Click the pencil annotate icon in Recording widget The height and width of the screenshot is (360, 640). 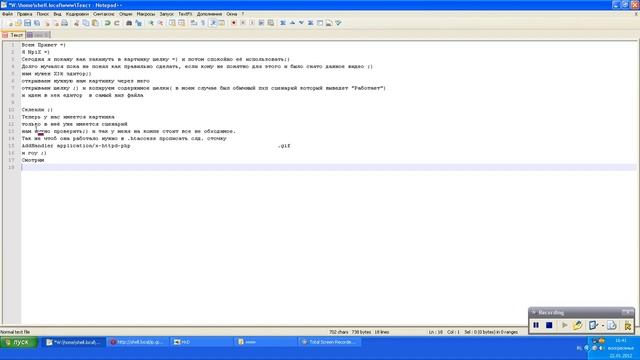point(578,325)
